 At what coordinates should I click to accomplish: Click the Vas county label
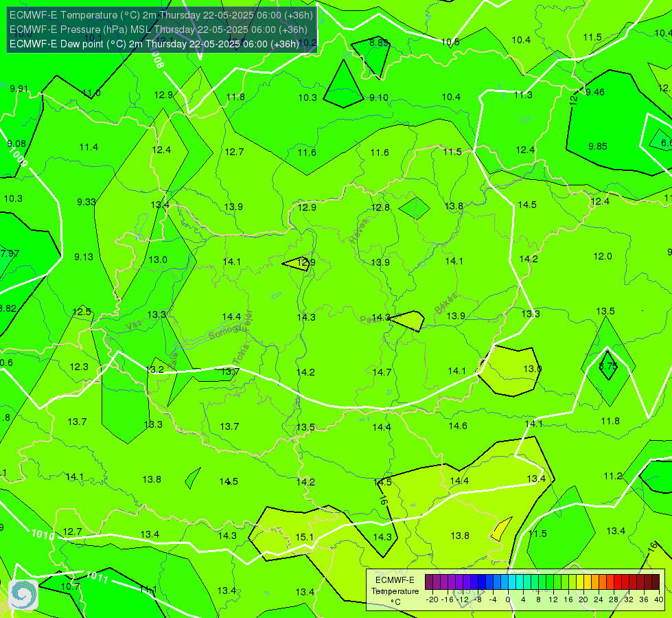(134, 325)
